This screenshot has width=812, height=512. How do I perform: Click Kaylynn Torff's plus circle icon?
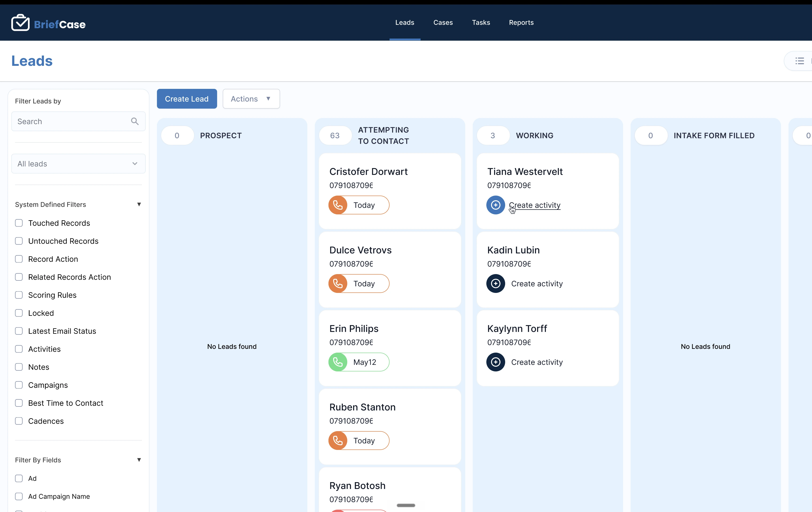click(x=496, y=362)
